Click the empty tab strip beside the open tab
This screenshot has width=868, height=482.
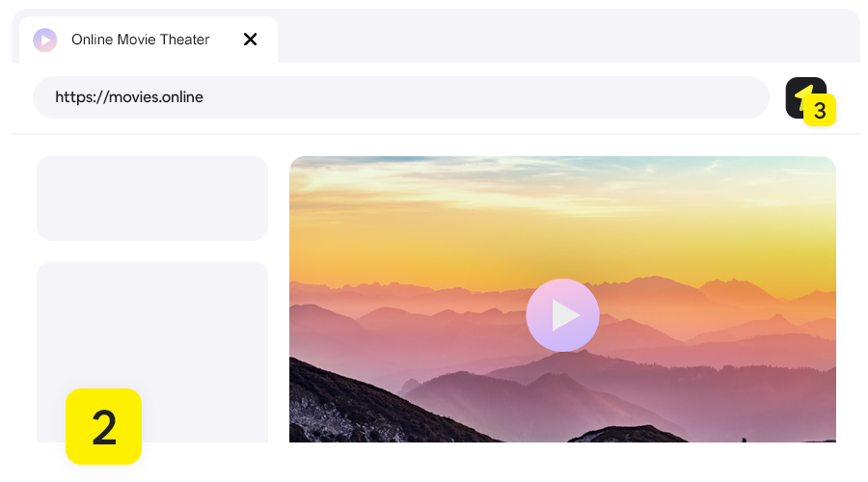pyautogui.click(x=559, y=39)
